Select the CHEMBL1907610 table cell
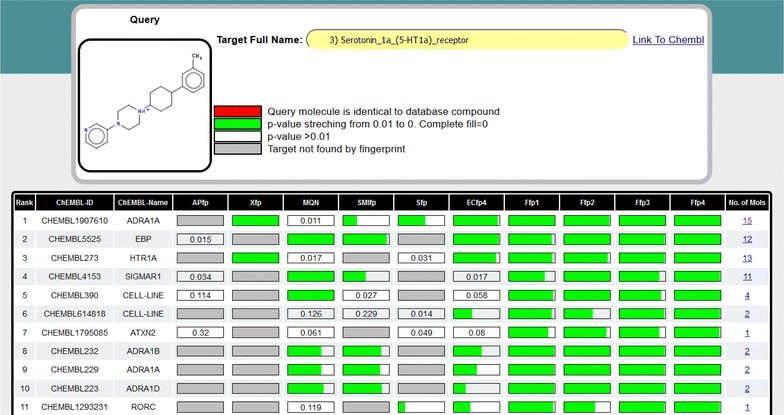The width and height of the screenshot is (784, 415). click(76, 220)
